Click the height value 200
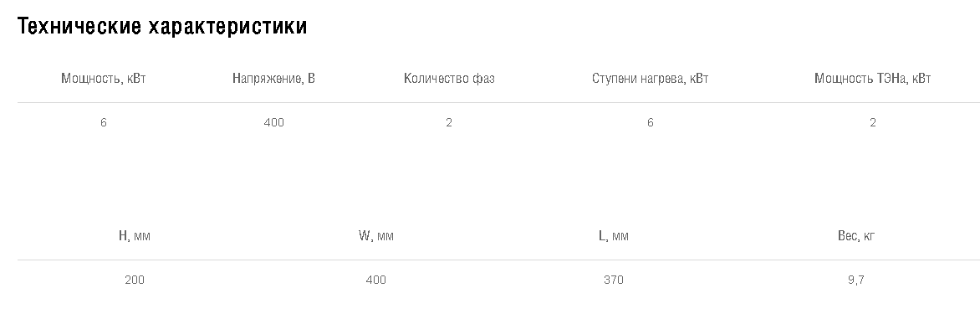980x319 pixels. coord(135,280)
